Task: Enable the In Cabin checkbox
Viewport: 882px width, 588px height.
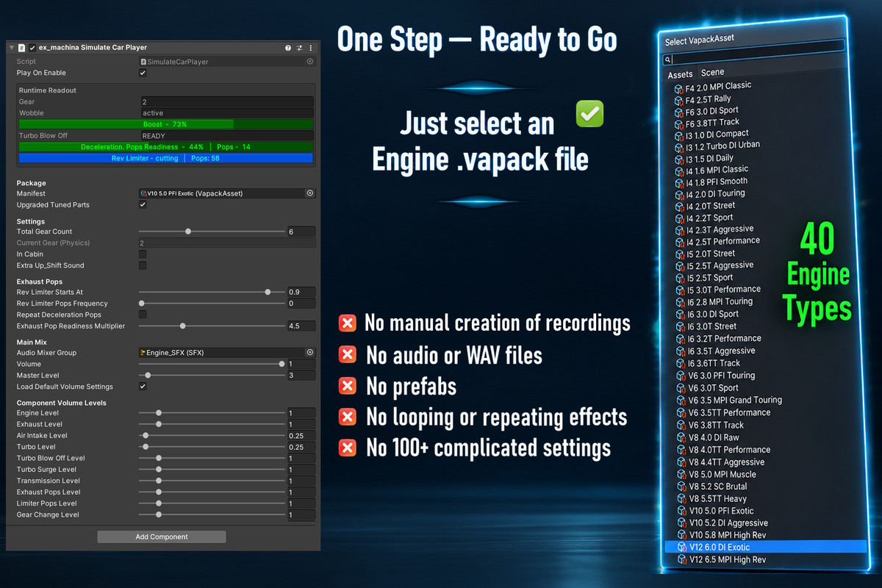Action: click(143, 254)
